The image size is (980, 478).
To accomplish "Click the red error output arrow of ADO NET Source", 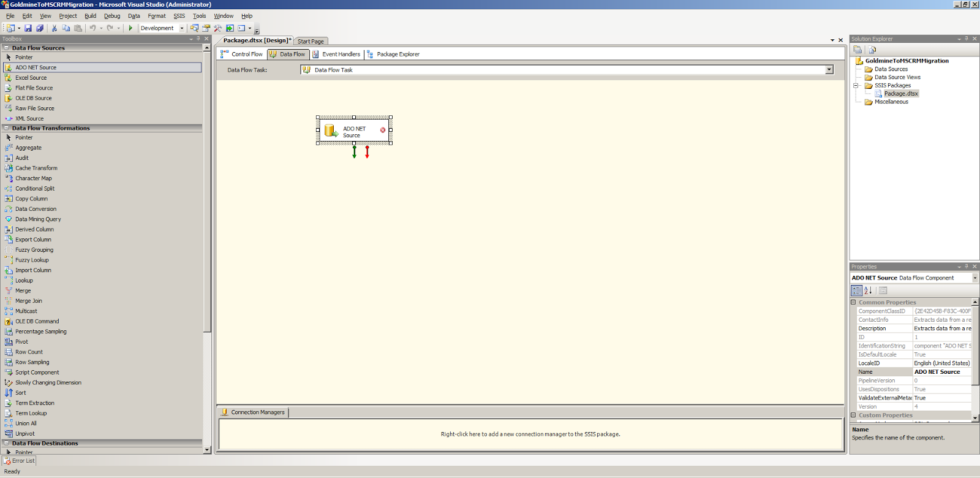I will (x=367, y=152).
